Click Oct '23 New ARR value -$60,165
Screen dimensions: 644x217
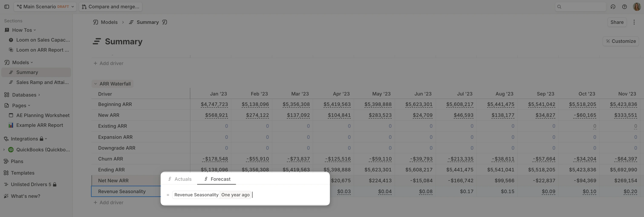(x=585, y=115)
